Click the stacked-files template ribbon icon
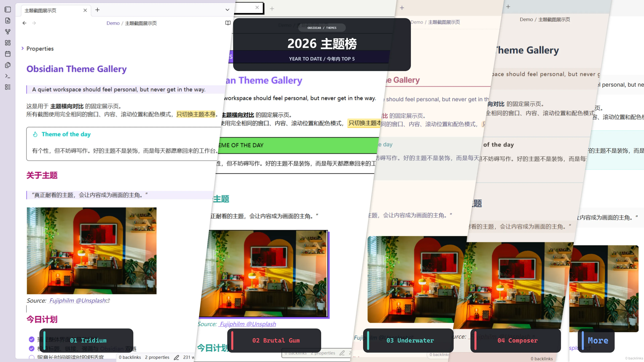This screenshot has height=362, width=644. tap(8, 65)
